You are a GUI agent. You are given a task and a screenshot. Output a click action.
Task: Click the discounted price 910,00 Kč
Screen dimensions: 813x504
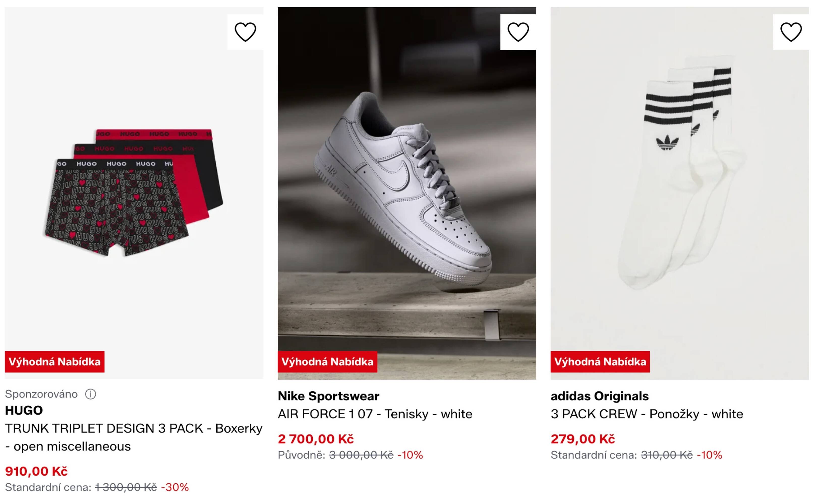tap(37, 471)
